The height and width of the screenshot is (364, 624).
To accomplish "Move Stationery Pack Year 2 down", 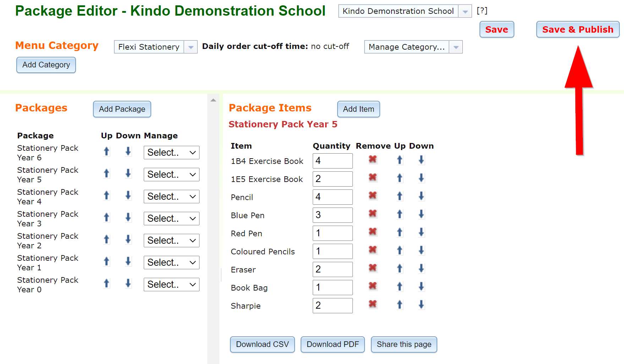I will coord(128,239).
